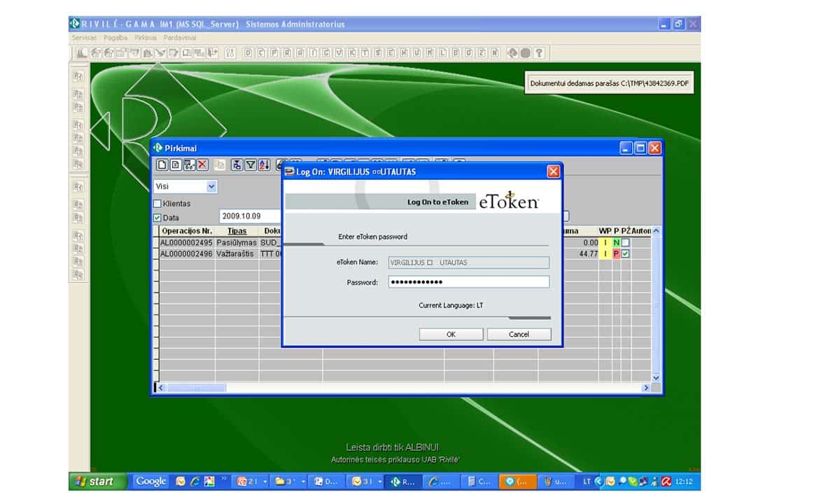Click the new document icon in Pirkimai toolbar
The image size is (840, 504).
[x=162, y=165]
